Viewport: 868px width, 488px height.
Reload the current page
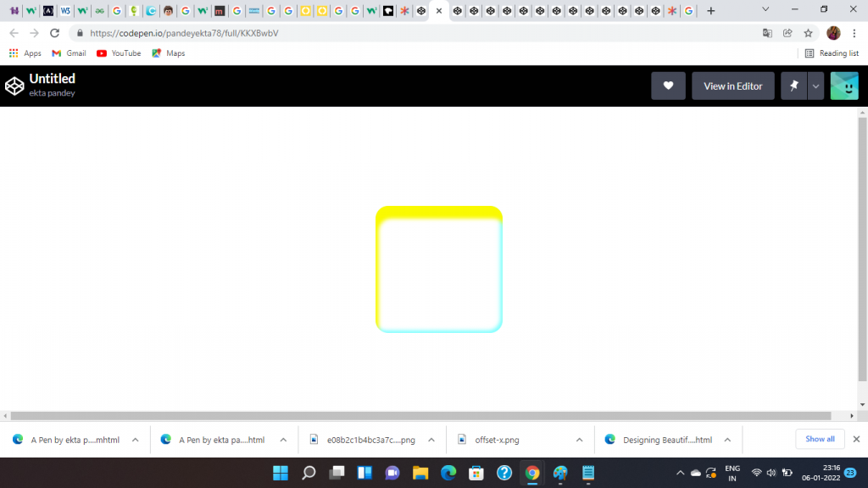coord(55,33)
